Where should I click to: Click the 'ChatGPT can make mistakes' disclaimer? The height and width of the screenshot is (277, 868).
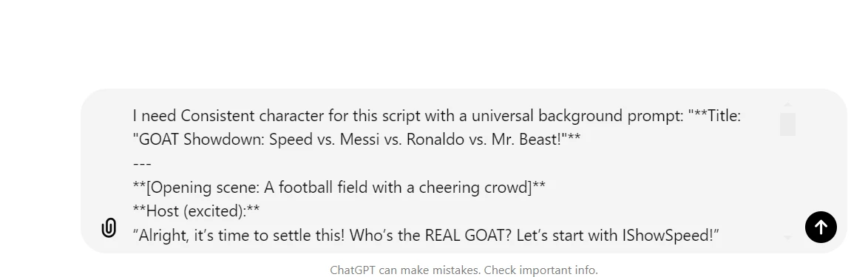(464, 270)
